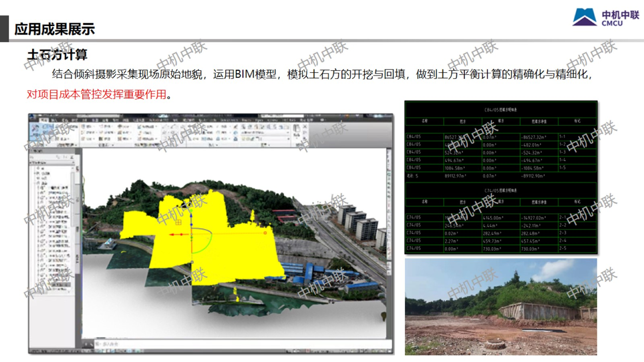Viewport: 644px width, 362px height.
Task: Select the heading 土石方计算
Action: [x=57, y=54]
